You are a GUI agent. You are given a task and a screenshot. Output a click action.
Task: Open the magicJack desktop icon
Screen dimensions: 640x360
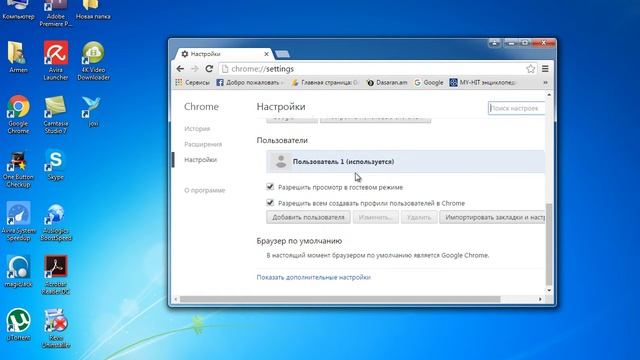coord(18,271)
